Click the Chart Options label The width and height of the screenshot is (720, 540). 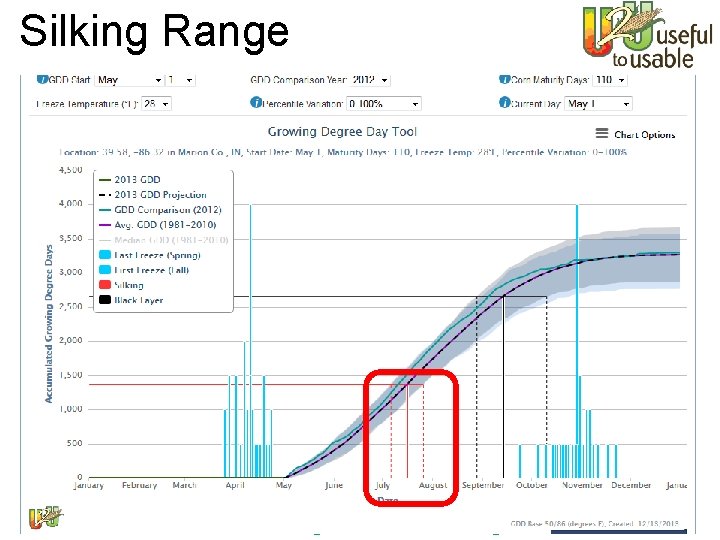point(645,135)
